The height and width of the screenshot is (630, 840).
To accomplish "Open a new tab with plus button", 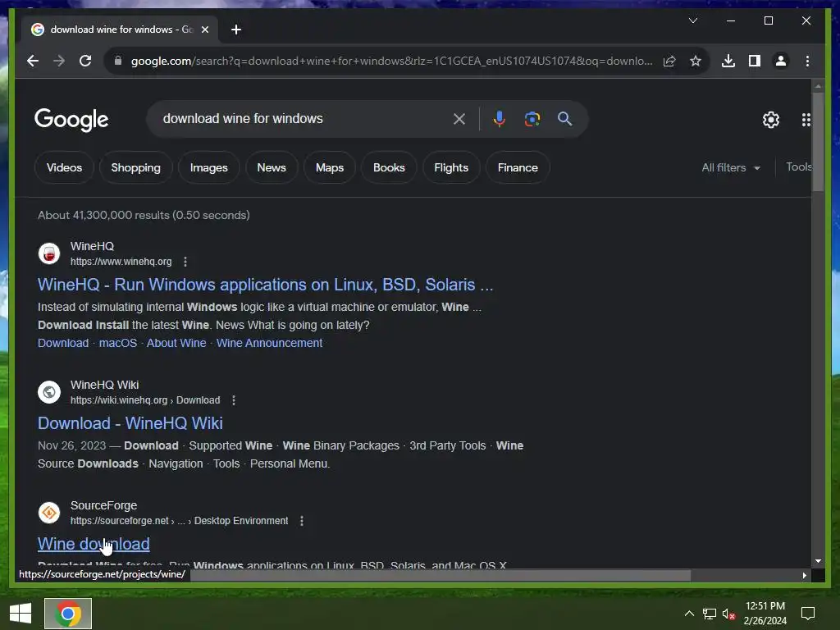I will pos(236,30).
